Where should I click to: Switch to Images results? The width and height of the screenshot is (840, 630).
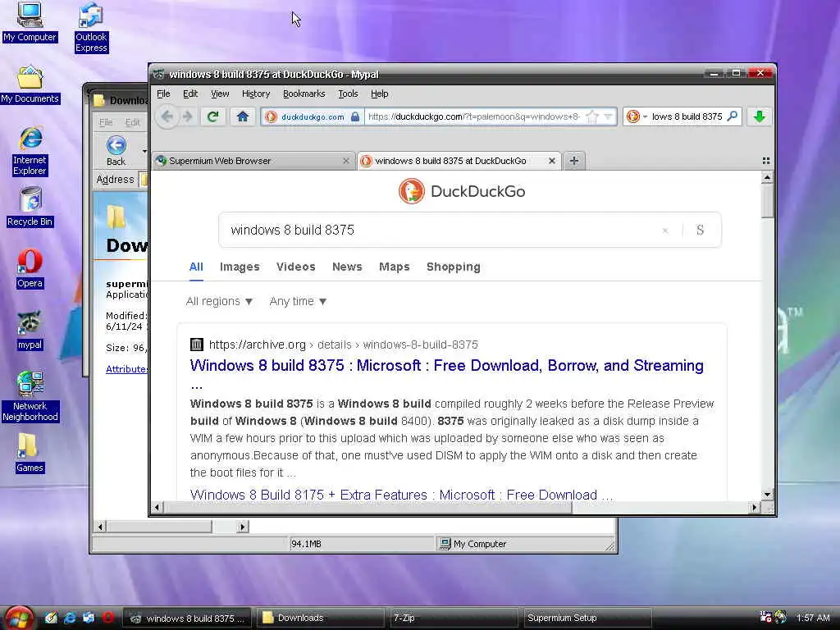pyautogui.click(x=240, y=267)
